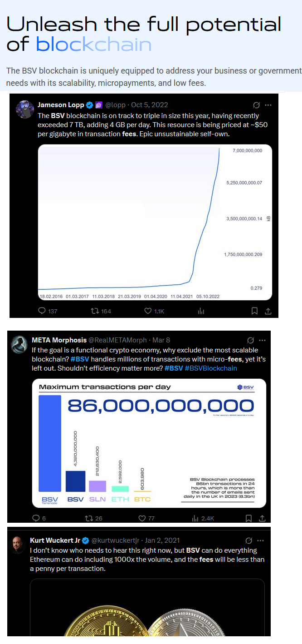This screenshot has height=644, width=302.
Task: Open Kurt Wuckert Jr's profile avatar
Action: pos(19,544)
